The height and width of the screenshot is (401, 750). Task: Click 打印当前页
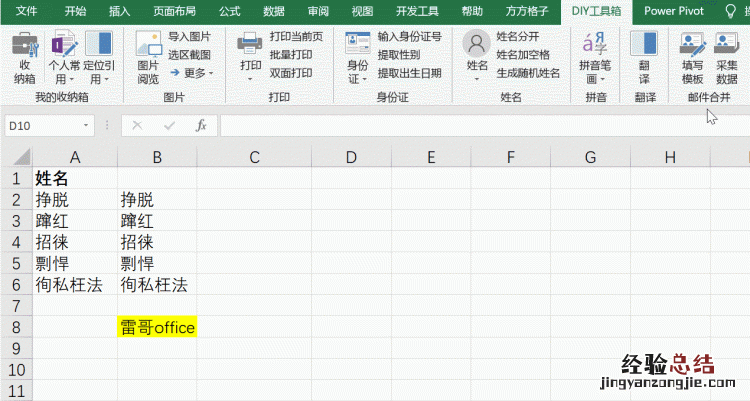click(x=296, y=36)
